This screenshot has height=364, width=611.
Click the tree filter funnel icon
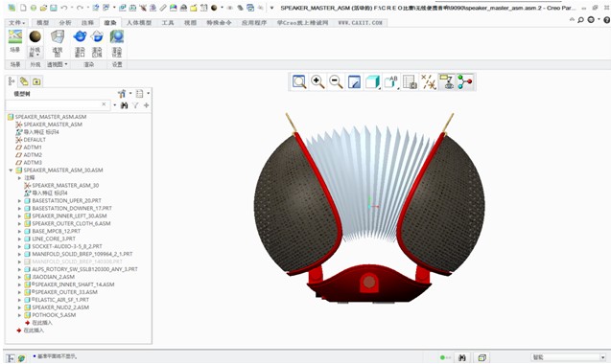[x=135, y=105]
